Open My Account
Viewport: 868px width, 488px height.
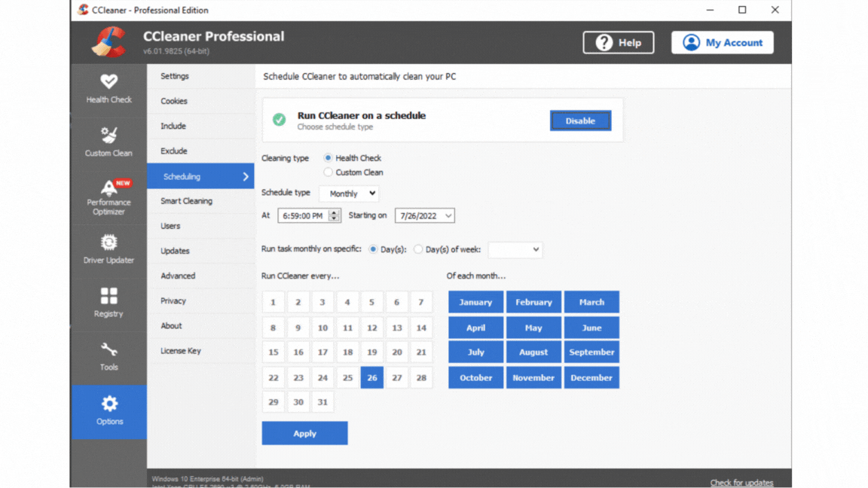tap(723, 43)
